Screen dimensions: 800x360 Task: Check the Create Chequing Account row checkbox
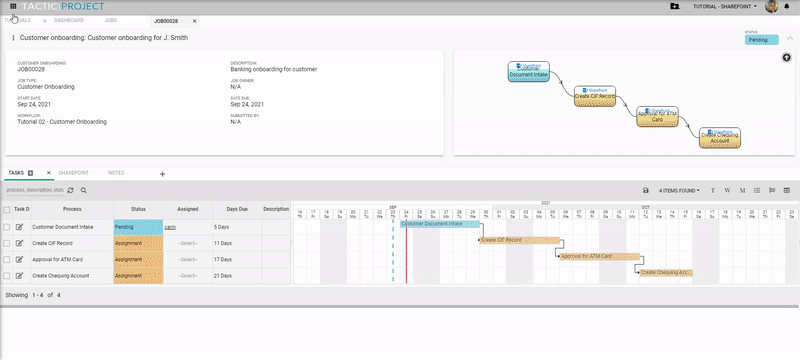click(7, 276)
